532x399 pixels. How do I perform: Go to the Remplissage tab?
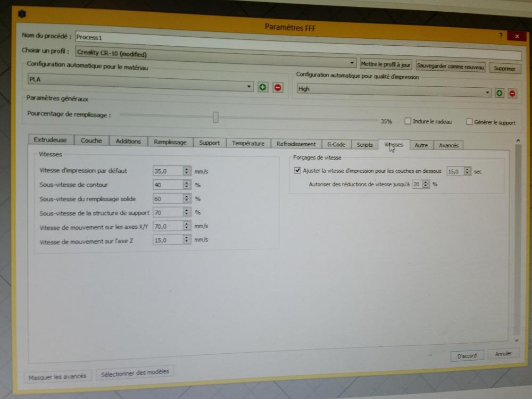coord(170,142)
